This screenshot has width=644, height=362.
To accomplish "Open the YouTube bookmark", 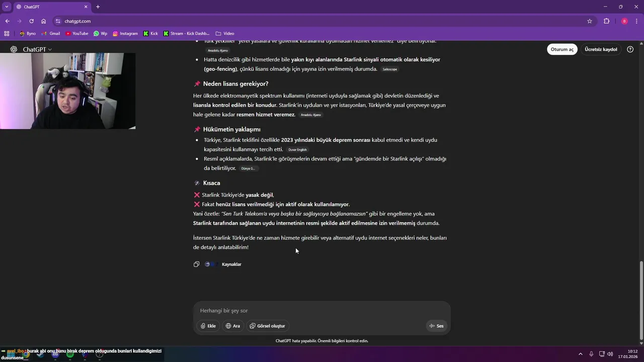I will click(x=76, y=34).
